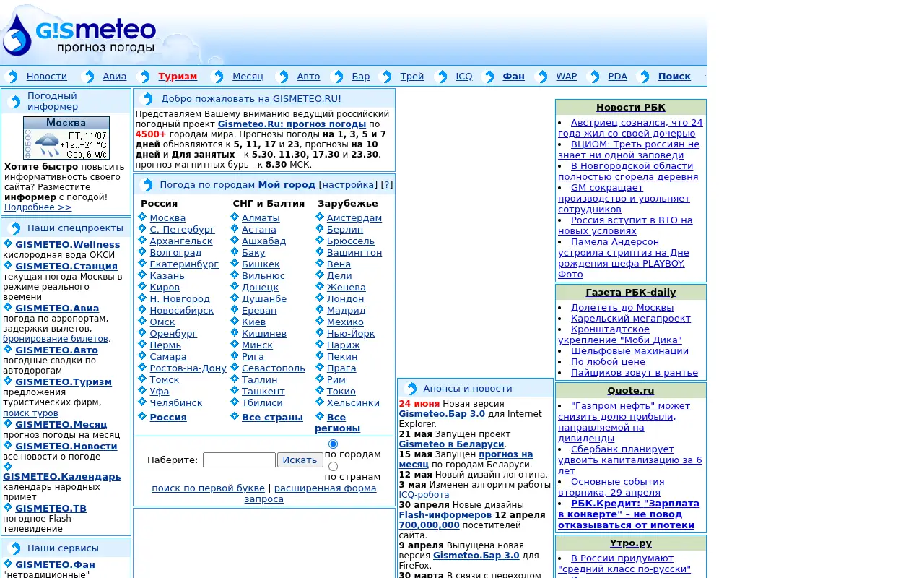Open the 'настройка' settings link
The image size is (924, 578).
349,184
